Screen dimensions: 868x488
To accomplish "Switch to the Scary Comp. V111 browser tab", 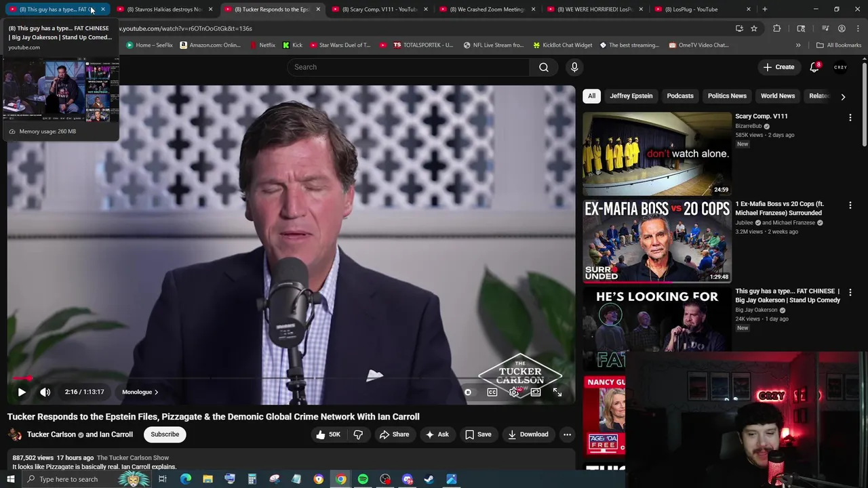I will 379,9.
